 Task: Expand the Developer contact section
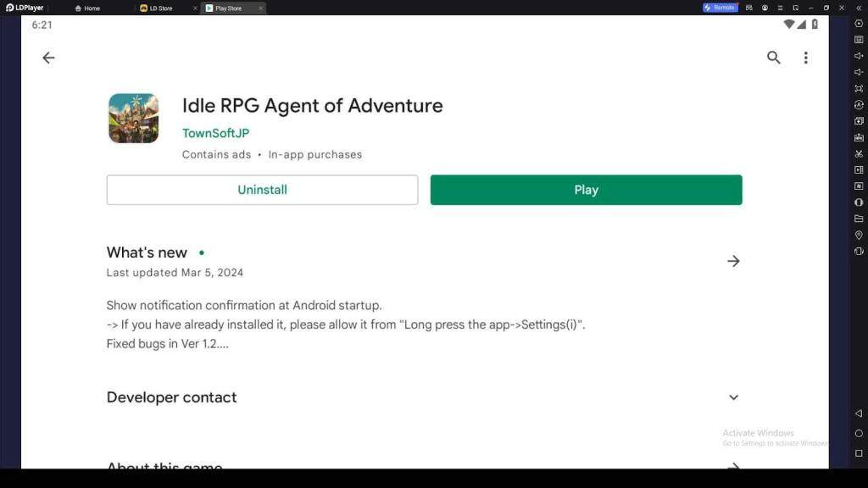point(733,397)
